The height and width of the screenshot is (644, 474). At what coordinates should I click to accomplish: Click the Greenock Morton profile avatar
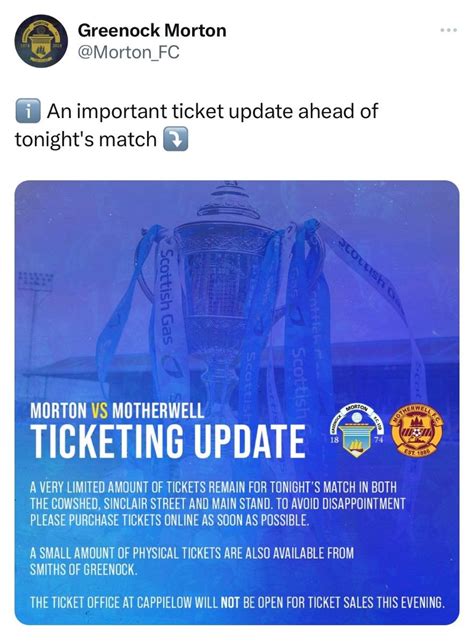tap(41, 41)
